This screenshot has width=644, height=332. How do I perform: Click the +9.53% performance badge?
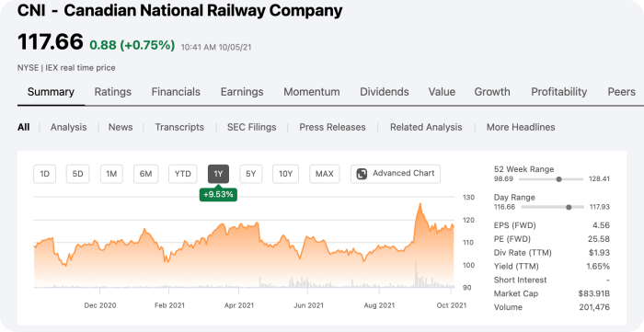218,195
